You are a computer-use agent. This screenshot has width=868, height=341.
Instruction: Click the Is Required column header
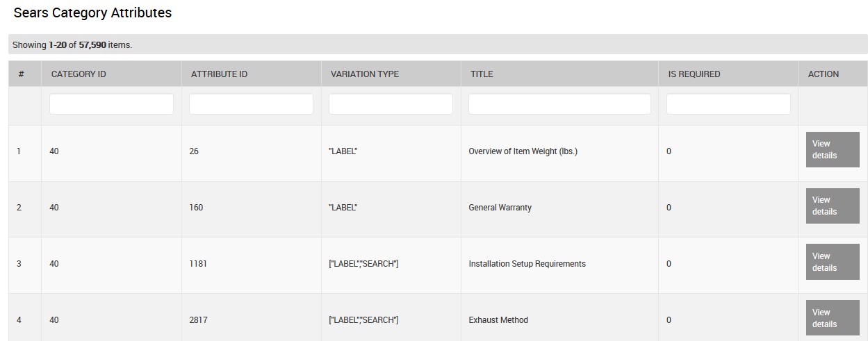694,74
